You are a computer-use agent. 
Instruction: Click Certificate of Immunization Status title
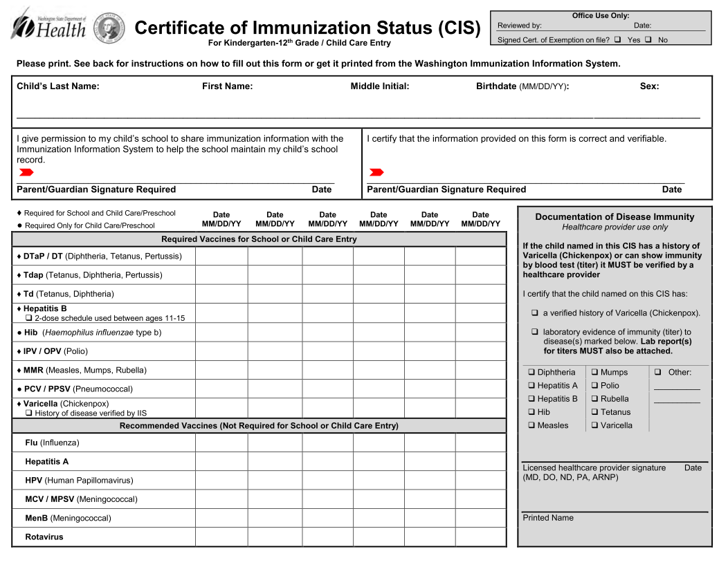click(x=307, y=28)
